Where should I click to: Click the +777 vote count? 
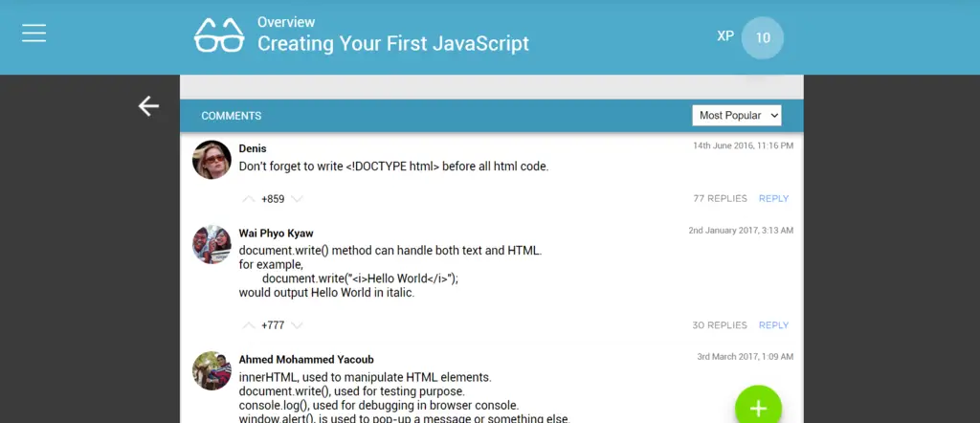point(273,325)
